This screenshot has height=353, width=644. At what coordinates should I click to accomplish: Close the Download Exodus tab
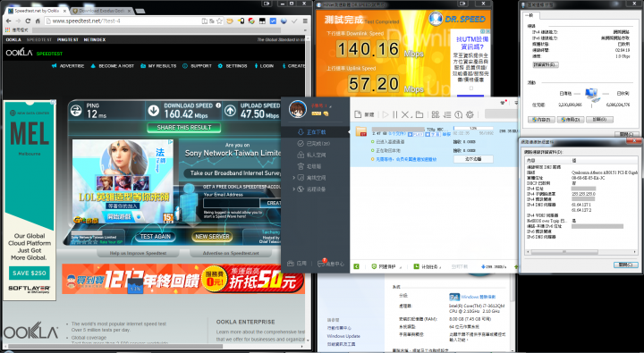[128, 11]
